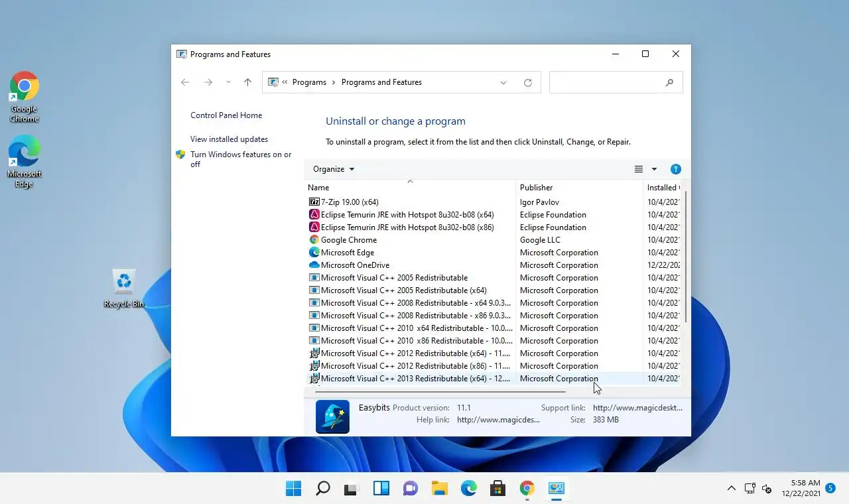Select the Microsoft Edge program icon in list
849x504 pixels.
(x=314, y=253)
